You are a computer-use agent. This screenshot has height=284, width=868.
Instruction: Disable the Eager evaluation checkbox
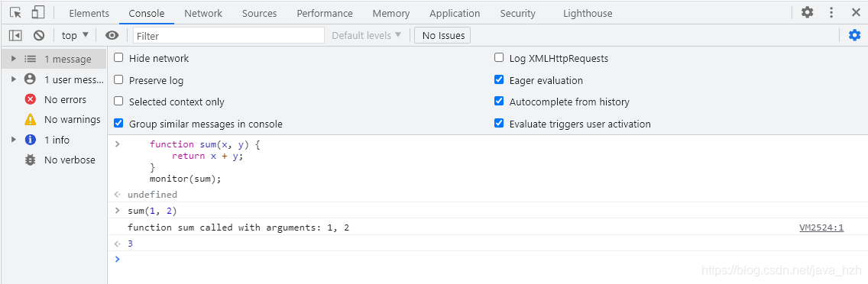tap(499, 79)
